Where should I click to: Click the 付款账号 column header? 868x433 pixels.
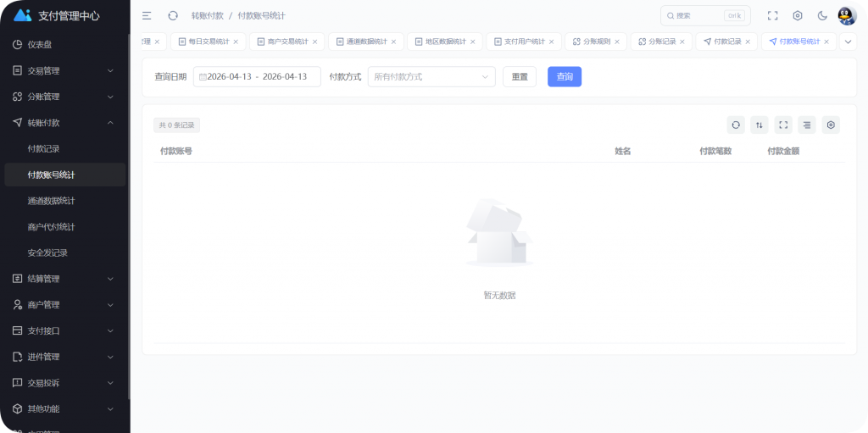(x=176, y=151)
